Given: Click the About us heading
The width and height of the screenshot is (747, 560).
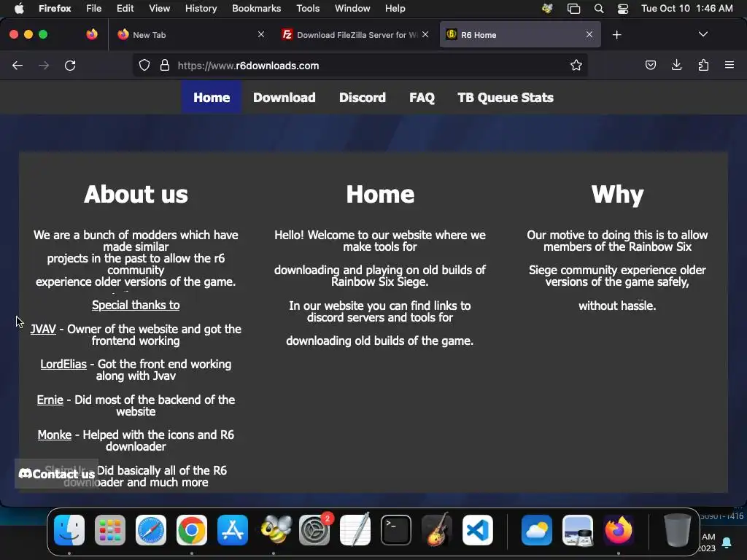Looking at the screenshot, I should click(136, 194).
